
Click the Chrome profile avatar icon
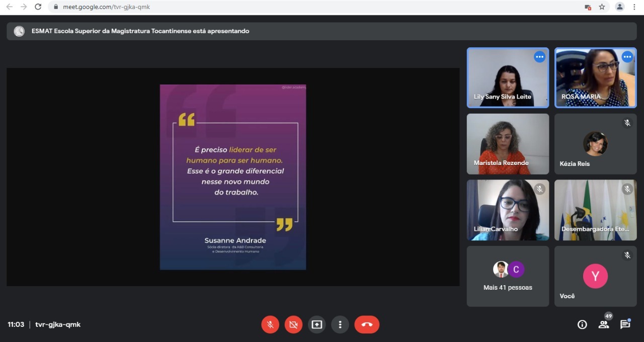tap(620, 7)
